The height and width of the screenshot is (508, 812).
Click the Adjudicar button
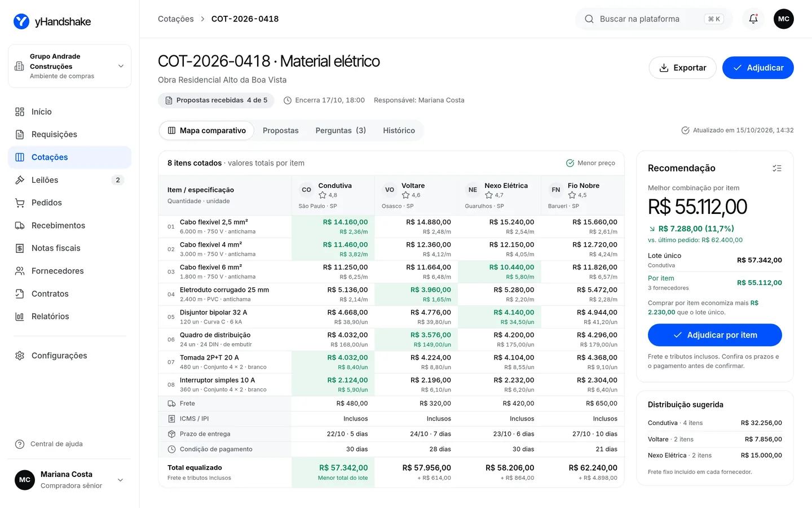point(758,68)
